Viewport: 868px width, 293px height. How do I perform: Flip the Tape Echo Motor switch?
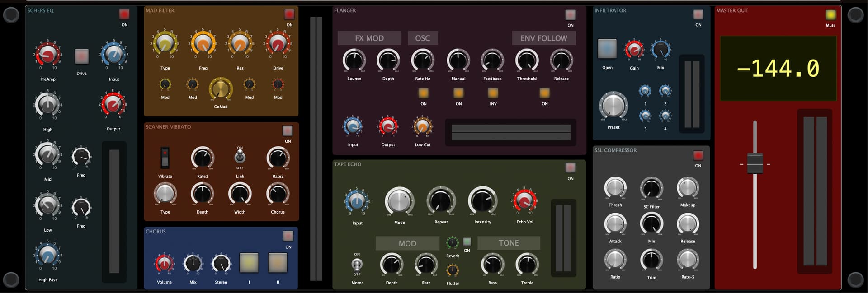pos(357,264)
